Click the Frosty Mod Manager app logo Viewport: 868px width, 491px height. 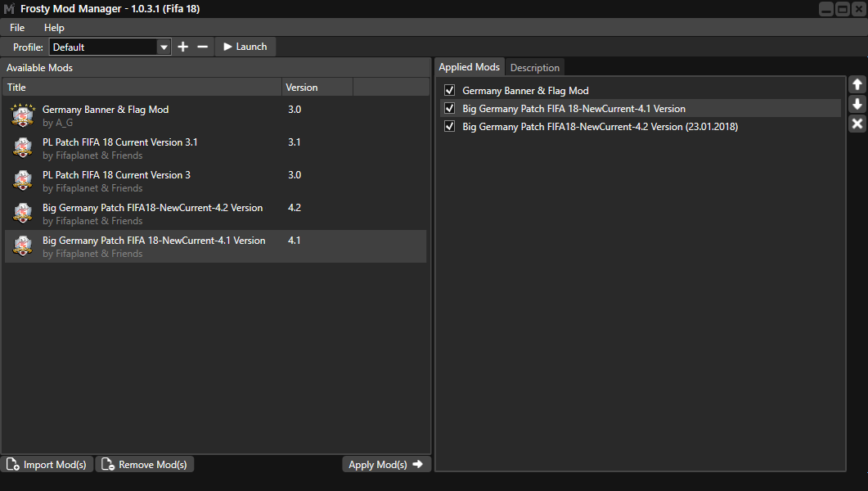tap(10, 9)
